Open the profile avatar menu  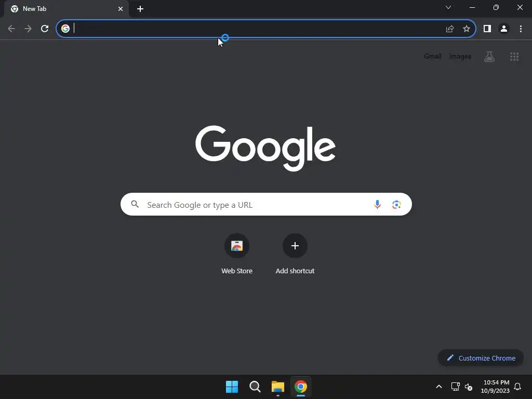click(x=504, y=29)
